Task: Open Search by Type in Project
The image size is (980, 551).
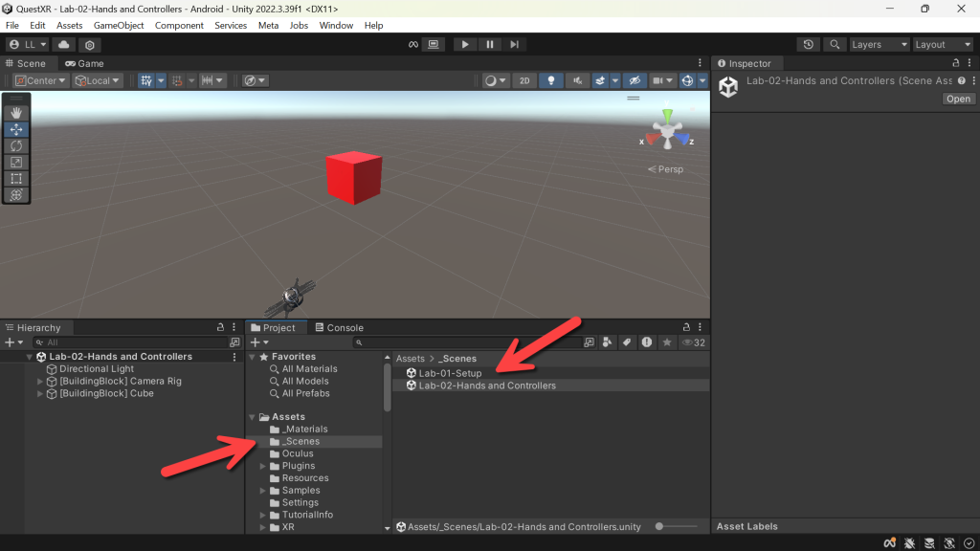Action: pyautogui.click(x=607, y=342)
